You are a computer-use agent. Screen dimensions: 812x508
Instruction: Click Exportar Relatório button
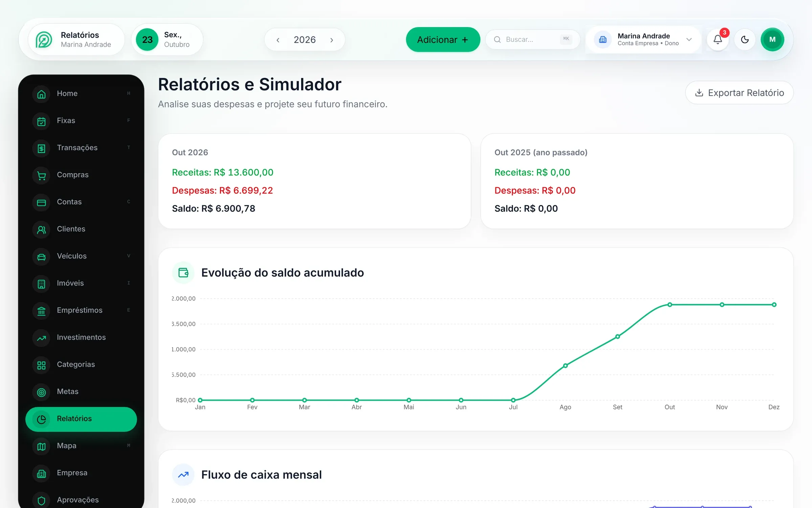click(739, 93)
